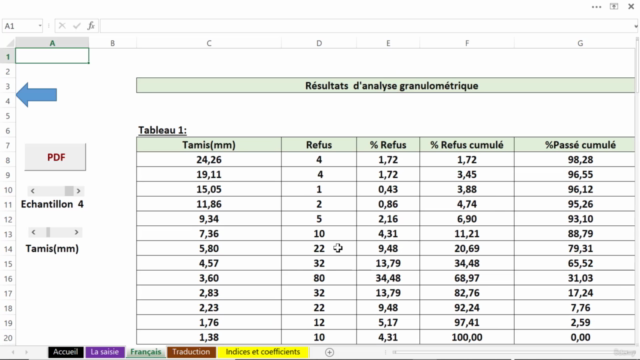The height and width of the screenshot is (360, 640).
Task: Click the selected cell A1
Action: click(52, 56)
